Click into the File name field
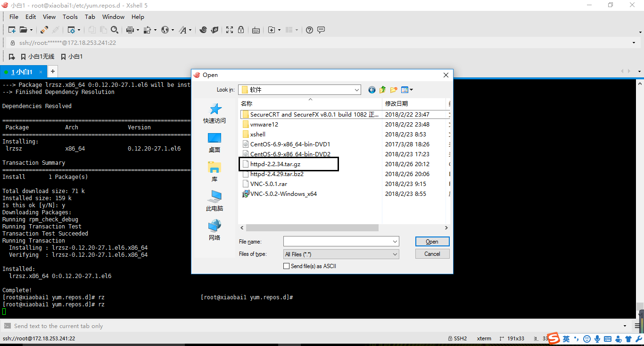Viewport: 644px width, 346px height. coord(338,241)
